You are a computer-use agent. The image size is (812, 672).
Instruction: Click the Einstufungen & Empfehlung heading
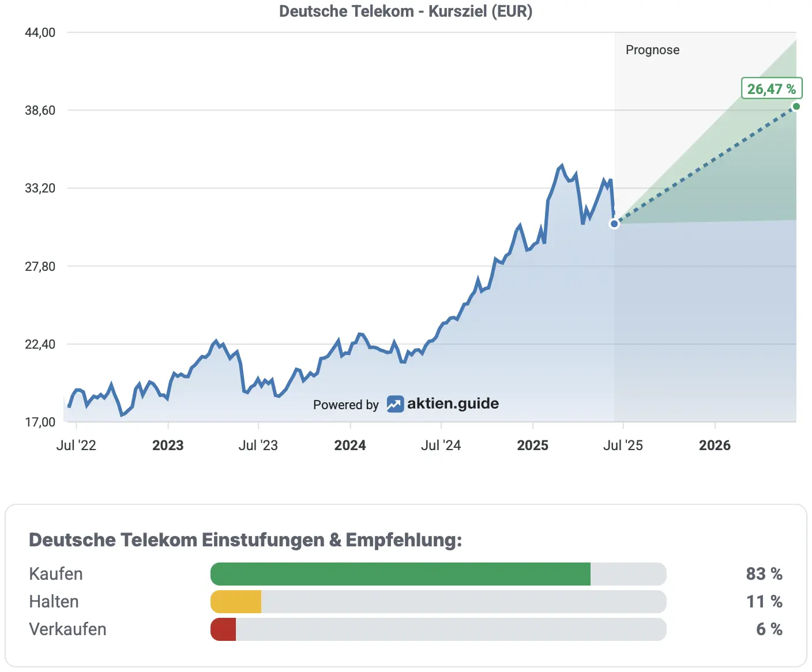point(246,540)
